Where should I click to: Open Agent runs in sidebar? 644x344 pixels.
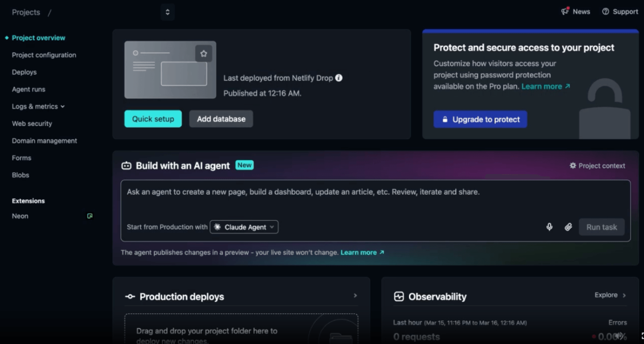[x=29, y=89]
